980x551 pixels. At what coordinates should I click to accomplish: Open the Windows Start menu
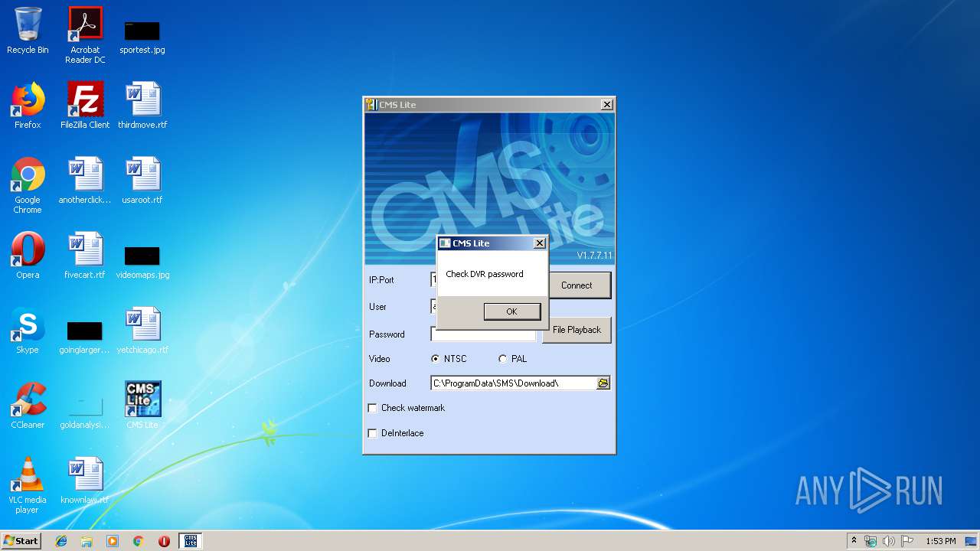pos(21,541)
